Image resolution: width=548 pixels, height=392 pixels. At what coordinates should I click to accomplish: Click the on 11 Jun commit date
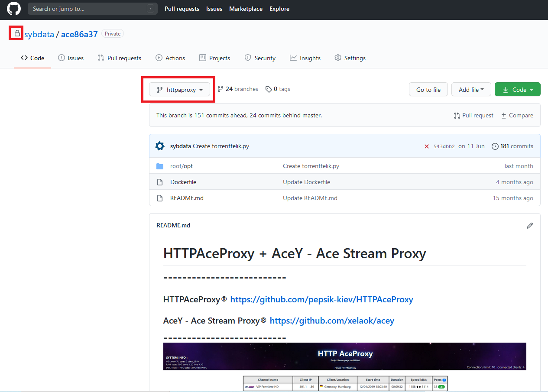[471, 146]
